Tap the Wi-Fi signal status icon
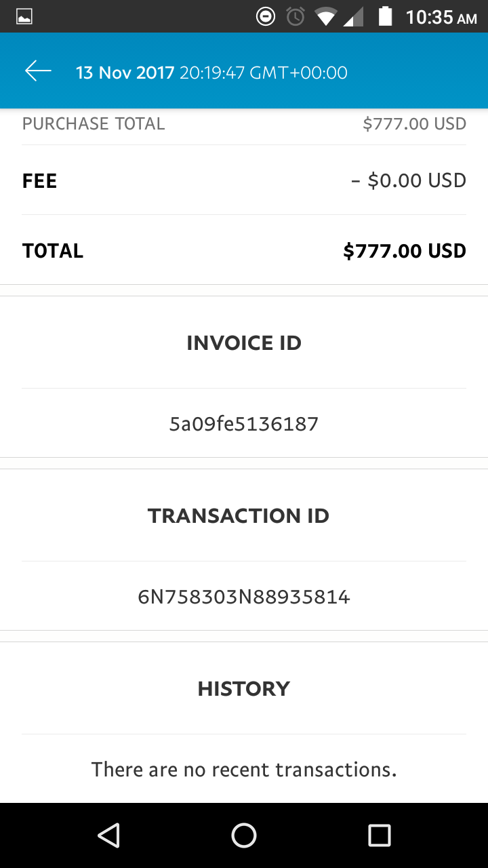 [x=325, y=16]
